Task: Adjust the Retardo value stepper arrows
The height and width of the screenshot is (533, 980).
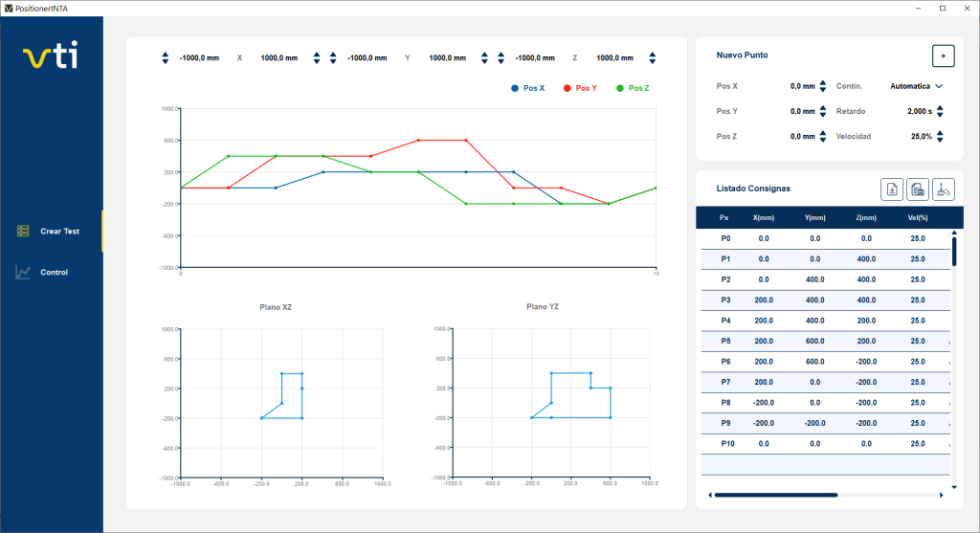Action: pos(939,111)
